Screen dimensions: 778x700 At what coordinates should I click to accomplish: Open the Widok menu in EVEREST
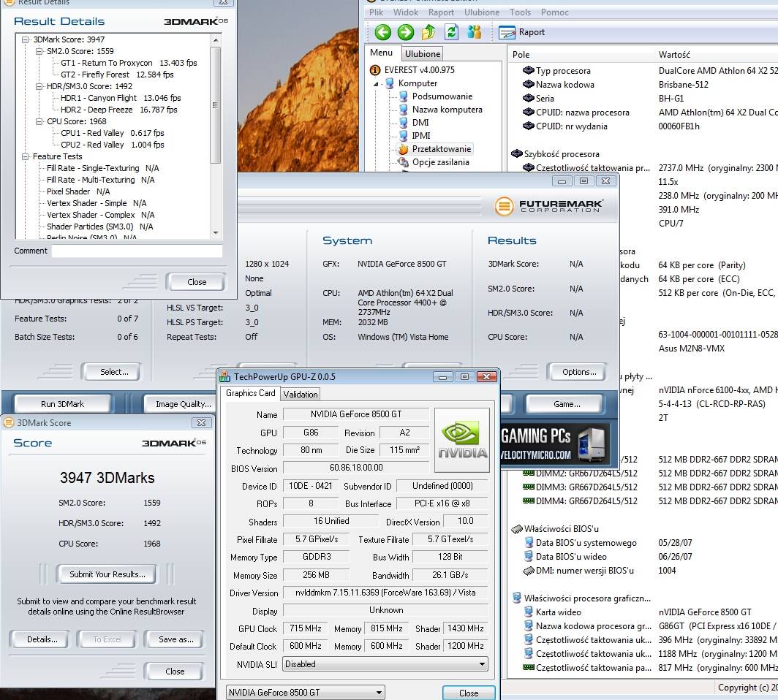pos(406,12)
